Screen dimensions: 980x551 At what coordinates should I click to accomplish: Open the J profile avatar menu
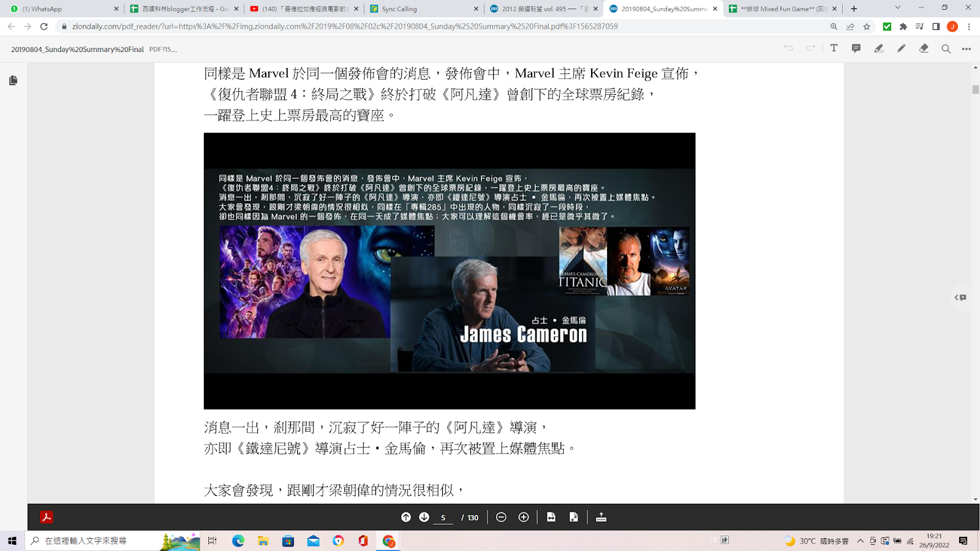coord(952,26)
